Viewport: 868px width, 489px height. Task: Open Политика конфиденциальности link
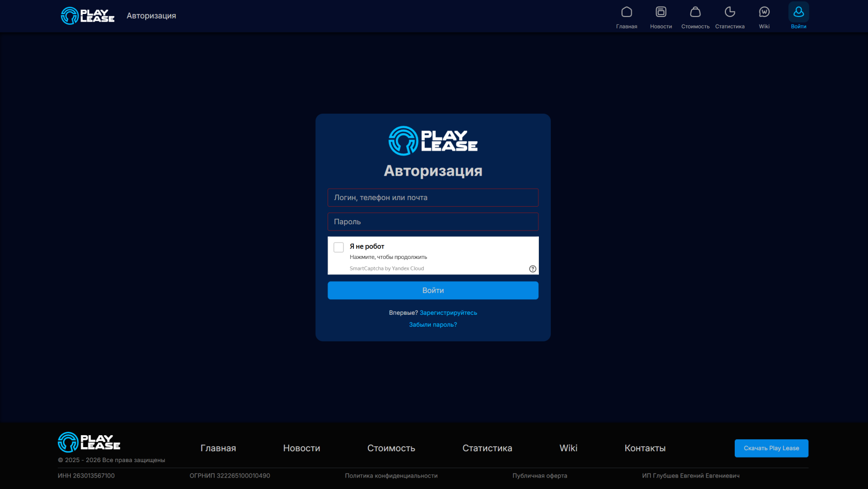coord(391,476)
